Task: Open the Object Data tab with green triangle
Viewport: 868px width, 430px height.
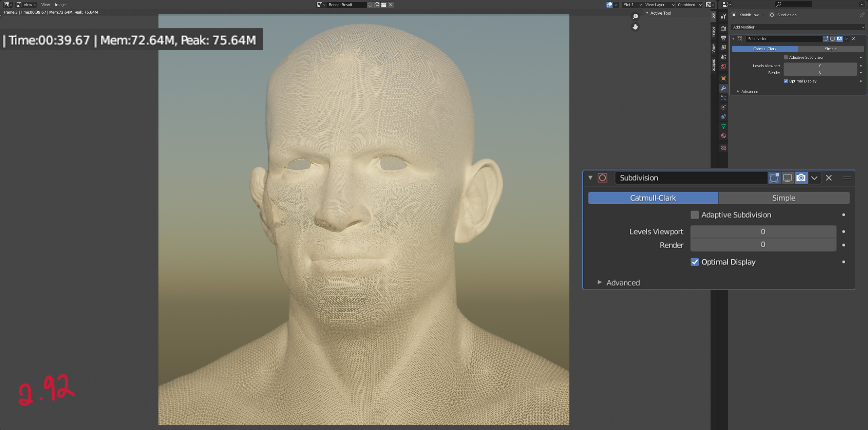Action: (x=723, y=126)
